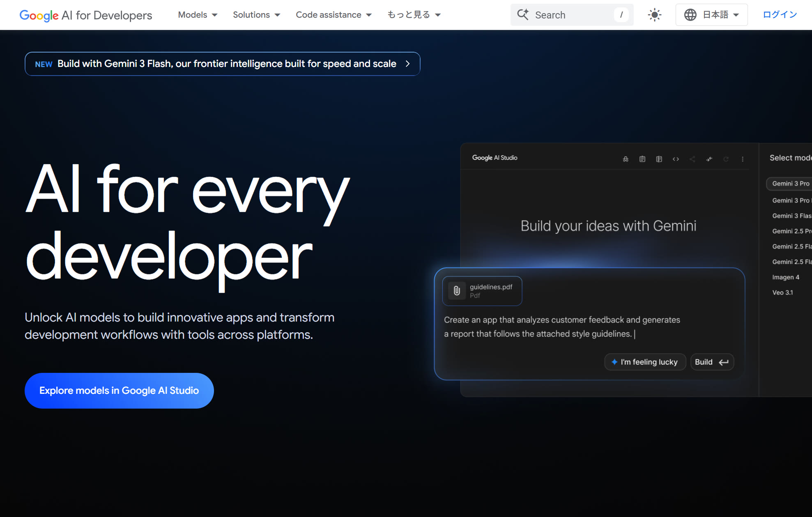Click the code brackets icon in AI Studio
Viewport: 812px width, 517px height.
[676, 159]
